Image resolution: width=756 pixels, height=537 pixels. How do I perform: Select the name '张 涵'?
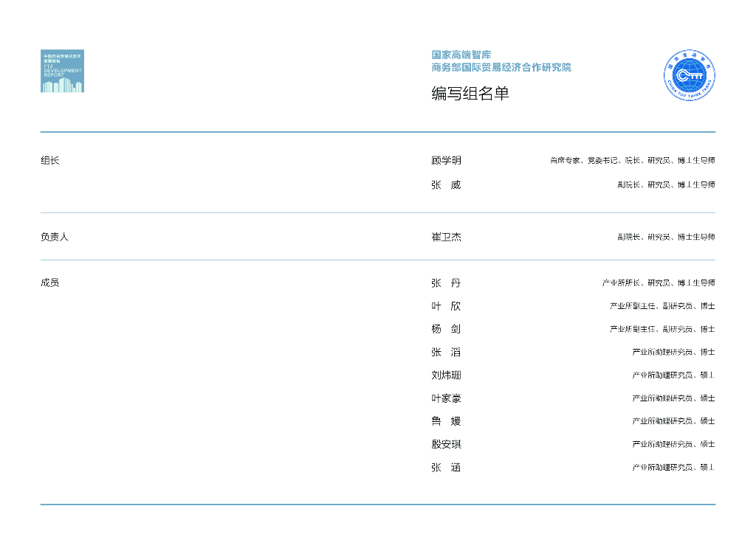tap(446, 468)
